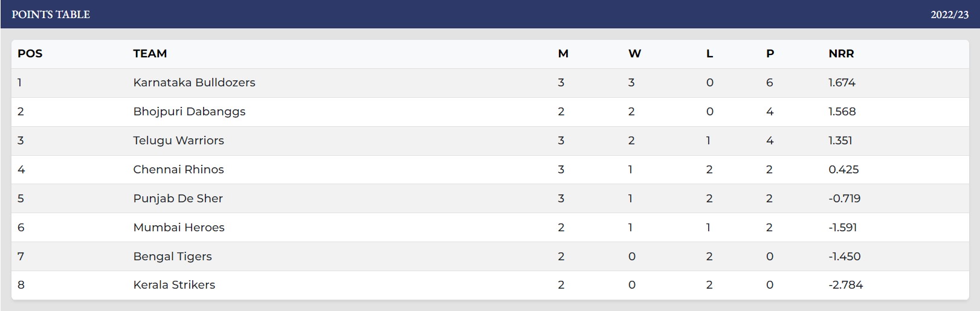Click the Mumbai Heroes team name
This screenshot has height=311, width=980.
178,228
